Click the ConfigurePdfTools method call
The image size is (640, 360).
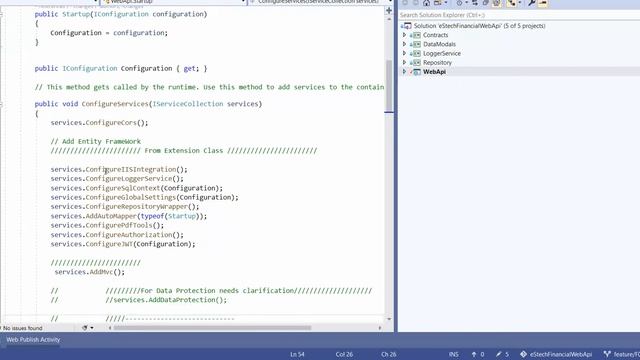tap(119, 226)
